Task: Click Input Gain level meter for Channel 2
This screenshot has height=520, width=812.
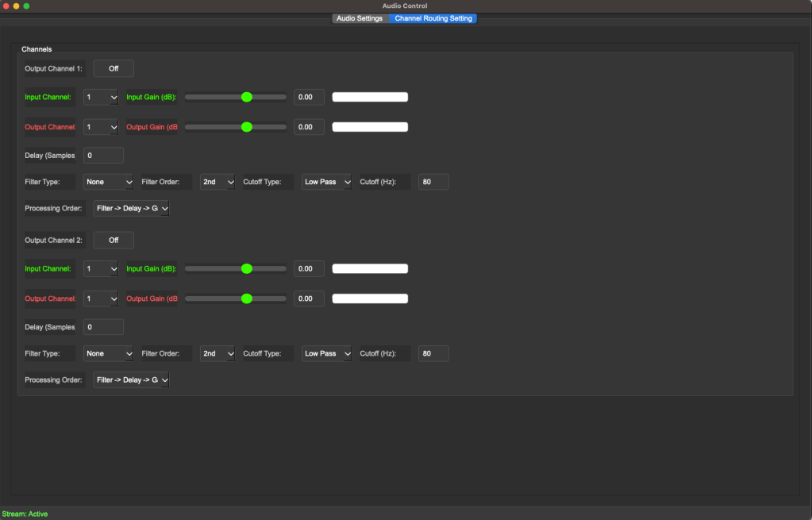Action: [x=370, y=268]
